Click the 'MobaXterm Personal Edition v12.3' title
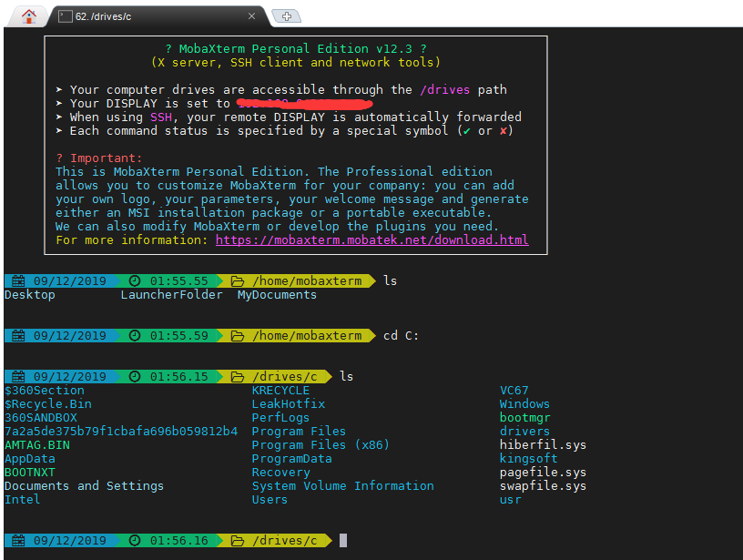 tap(296, 49)
